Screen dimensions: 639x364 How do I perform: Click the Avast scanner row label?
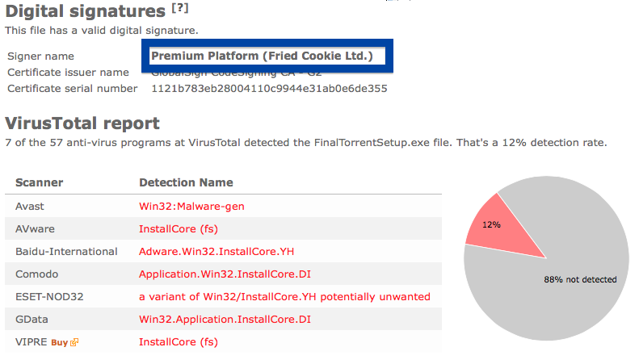point(30,207)
